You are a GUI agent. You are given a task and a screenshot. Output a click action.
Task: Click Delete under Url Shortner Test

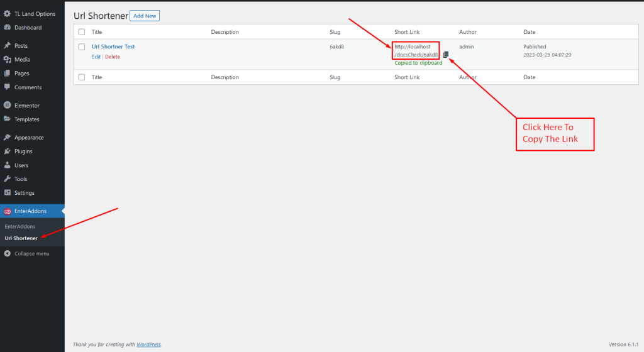point(113,57)
